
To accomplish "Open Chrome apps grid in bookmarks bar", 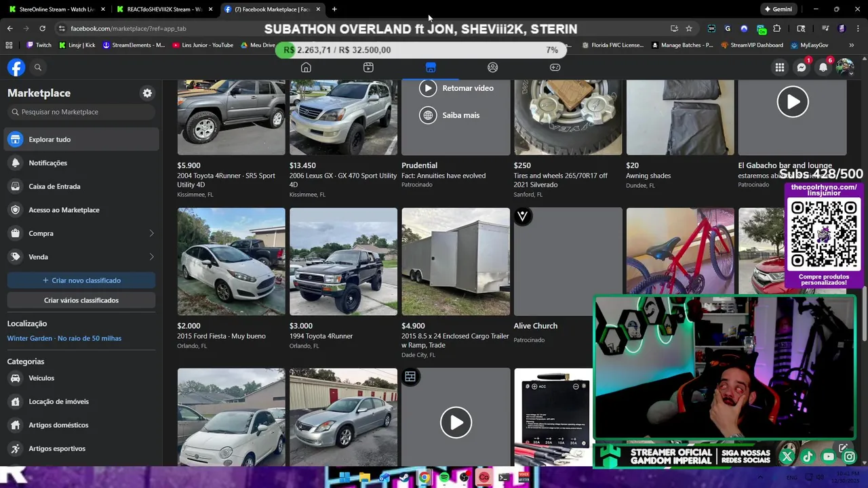I will point(9,45).
